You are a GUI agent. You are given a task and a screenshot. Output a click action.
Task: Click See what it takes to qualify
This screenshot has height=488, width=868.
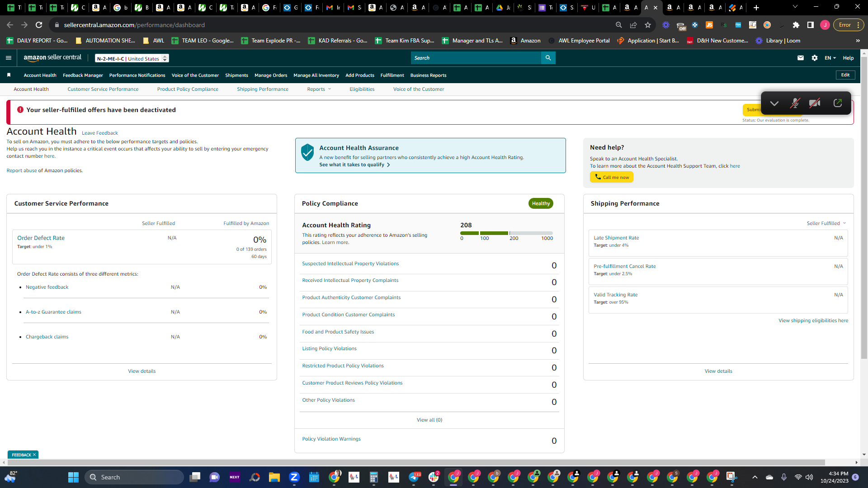pos(354,164)
